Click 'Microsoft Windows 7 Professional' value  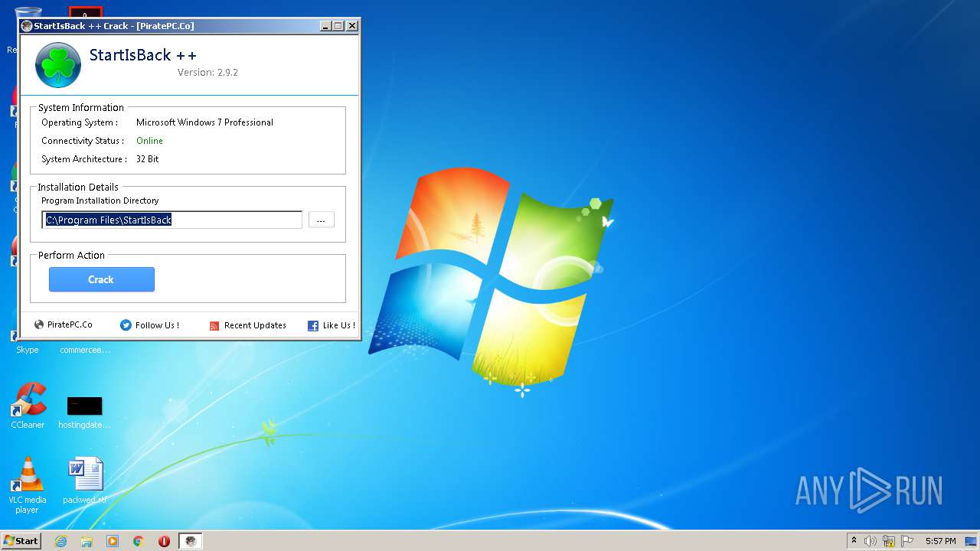[x=204, y=122]
